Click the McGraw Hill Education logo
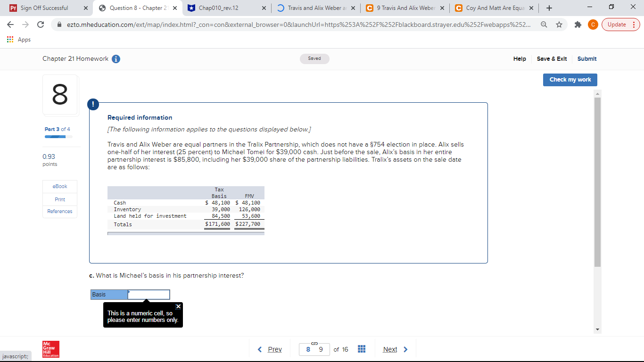Screen dimensions: 644x362 click(x=50, y=349)
